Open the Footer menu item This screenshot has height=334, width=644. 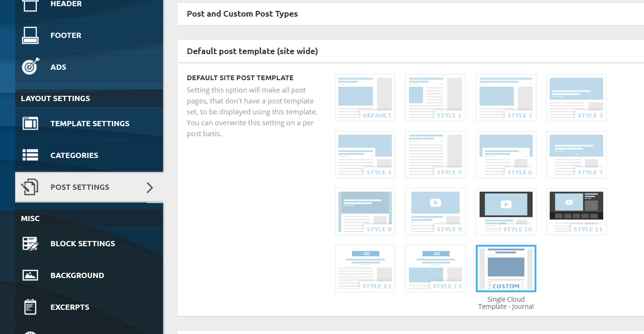point(89,35)
